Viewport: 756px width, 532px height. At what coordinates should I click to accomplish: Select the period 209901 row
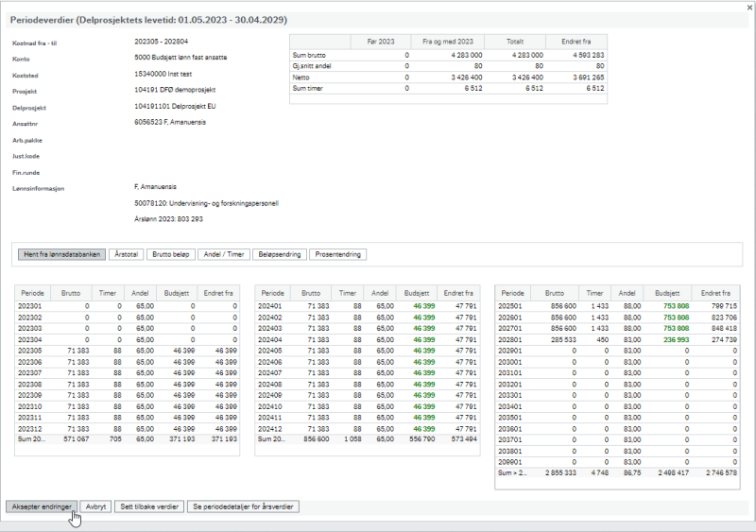click(617, 462)
